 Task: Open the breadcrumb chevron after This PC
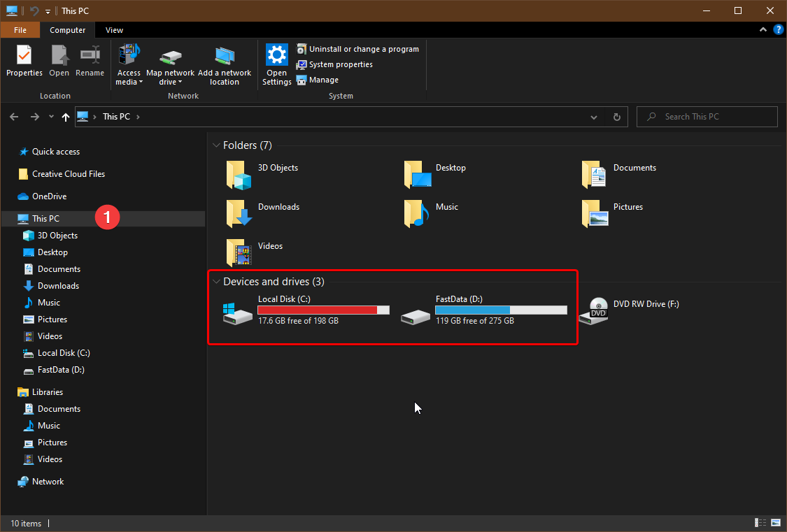(x=138, y=117)
